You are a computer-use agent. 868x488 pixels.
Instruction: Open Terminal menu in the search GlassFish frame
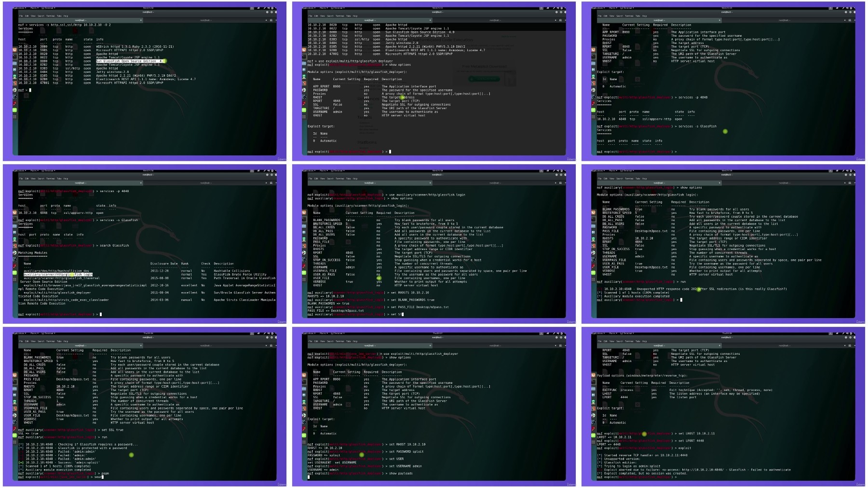tap(50, 179)
